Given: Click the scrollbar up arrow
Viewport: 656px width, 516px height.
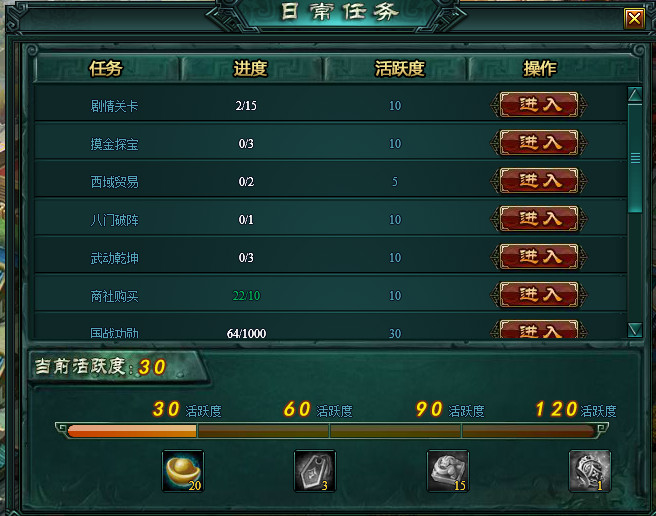Looking at the screenshot, I should [635, 94].
